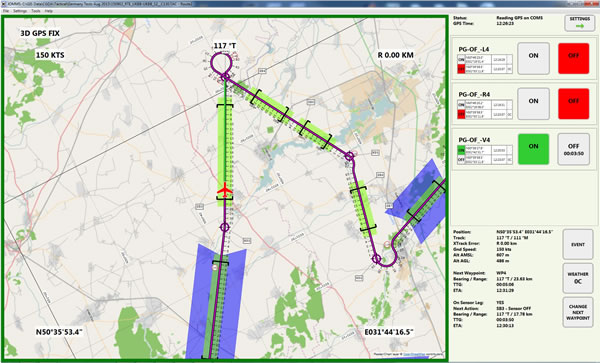Switch OFF sensor PG-OF_-V4

tap(573, 149)
